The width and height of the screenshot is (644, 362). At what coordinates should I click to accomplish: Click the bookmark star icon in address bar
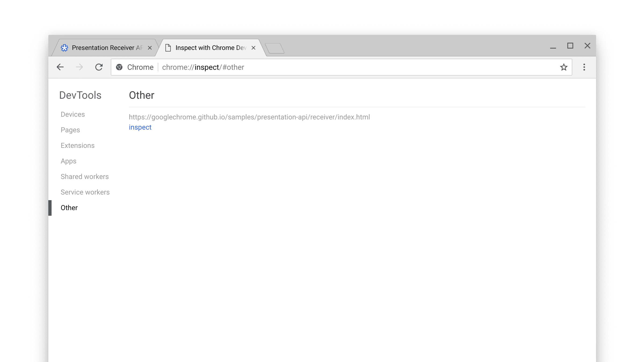pos(564,67)
